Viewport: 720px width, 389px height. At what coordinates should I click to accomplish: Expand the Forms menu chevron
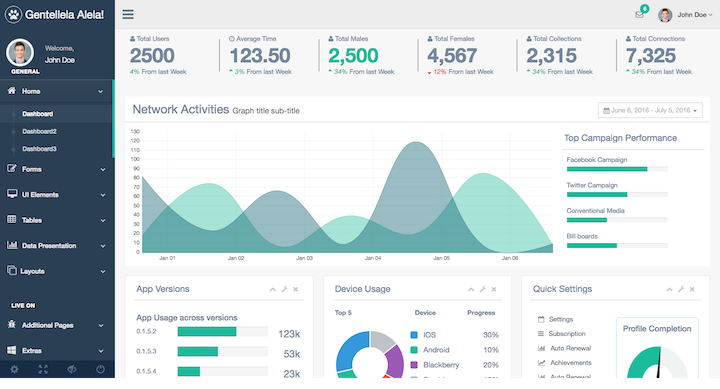[103, 169]
